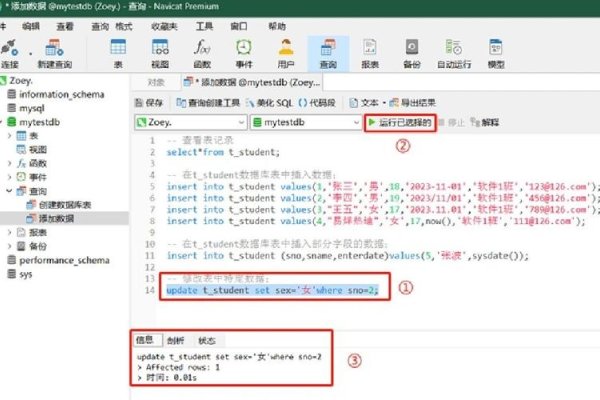The image size is (600, 400).
Task: Run selected query (运行已选择的)
Action: coord(400,122)
